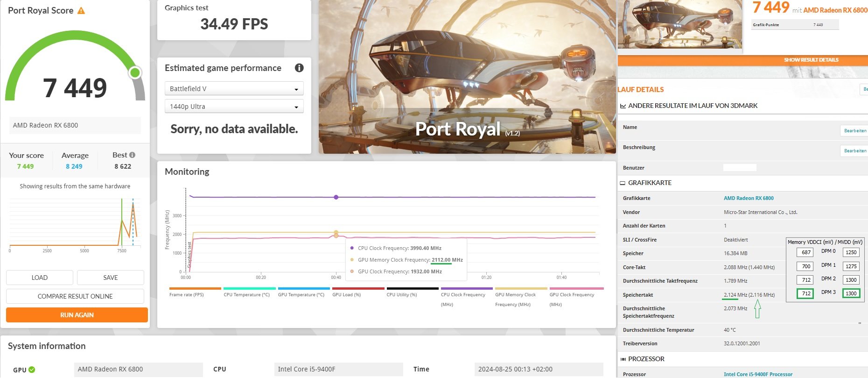This screenshot has width=868, height=378.
Task: Click the Core-Takt value 2.088 MHz
Action: [735, 267]
